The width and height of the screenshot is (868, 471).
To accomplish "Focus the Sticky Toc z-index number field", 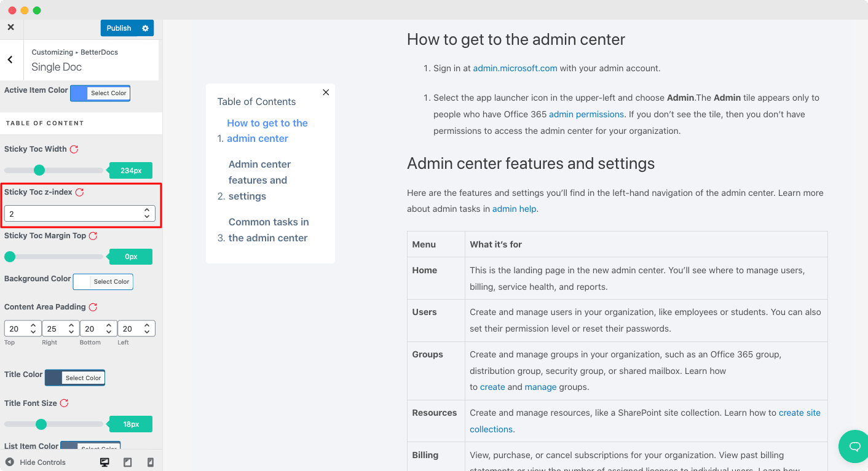I will point(80,214).
